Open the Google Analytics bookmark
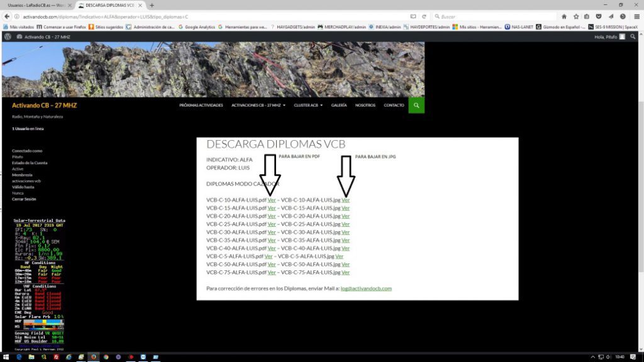This screenshot has width=644, height=362. click(x=196, y=26)
